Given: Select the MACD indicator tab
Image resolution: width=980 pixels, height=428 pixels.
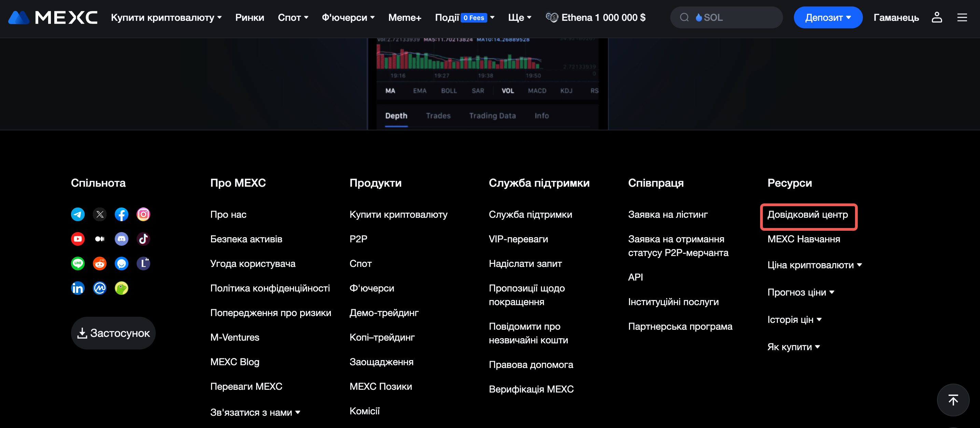Looking at the screenshot, I should (x=537, y=91).
